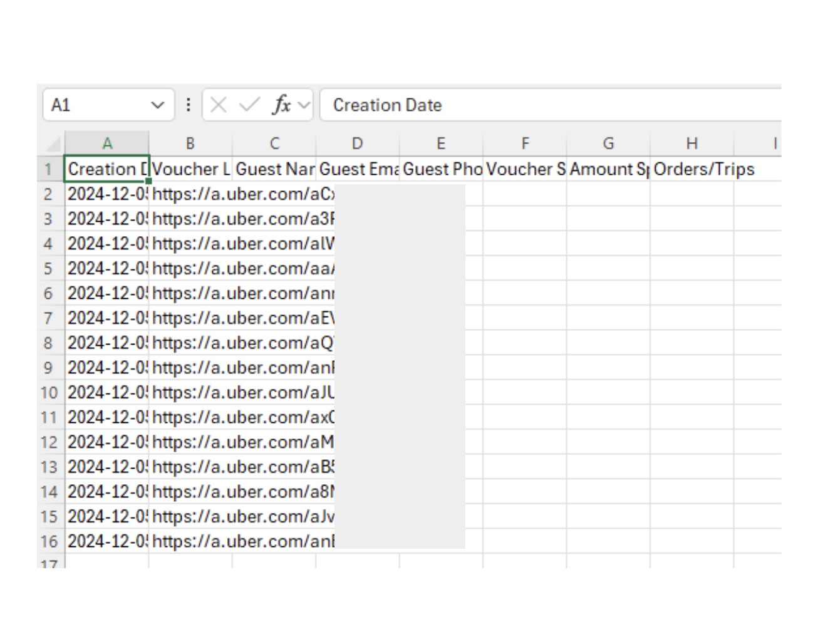The height and width of the screenshot is (644, 833).
Task: Click the Insert Function fx icon
Action: (x=282, y=105)
